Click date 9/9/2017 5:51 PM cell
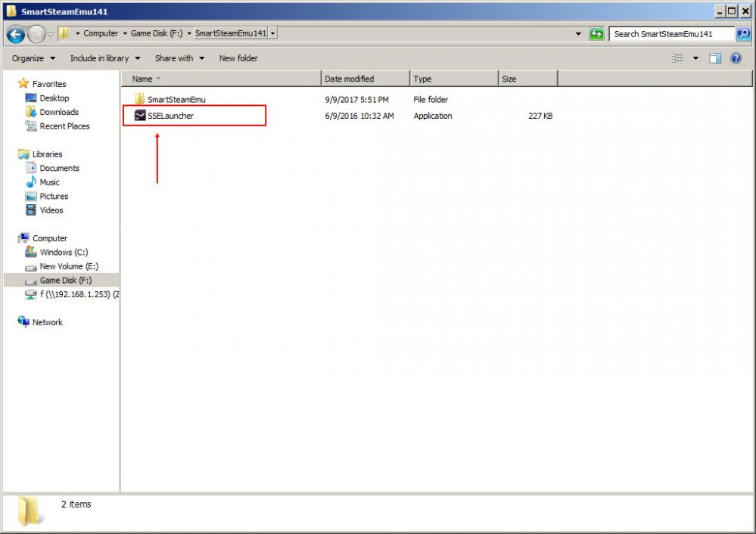 (x=356, y=99)
